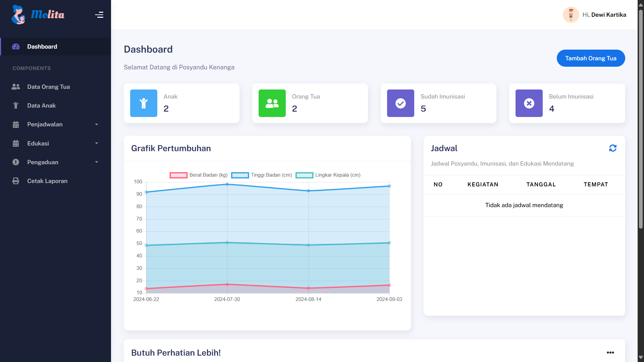Click the purple Sudah Imunisasi stat card
Screen dimensions: 644x362
tap(438, 103)
